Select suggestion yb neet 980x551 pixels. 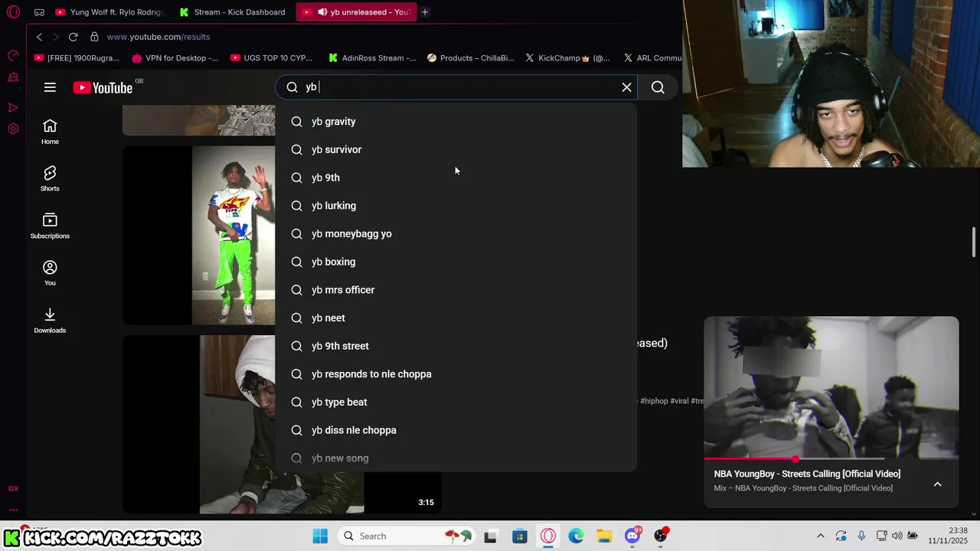456,318
